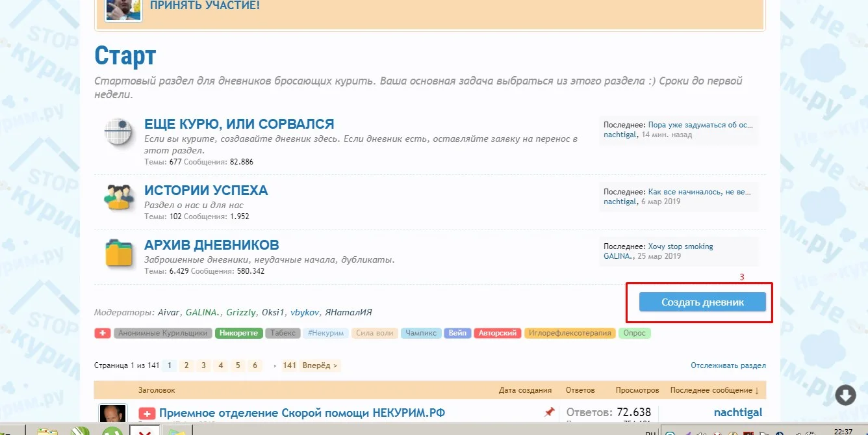The image size is (868, 435).
Task: Open moderator 'Oksi1' profile
Action: [x=273, y=312]
